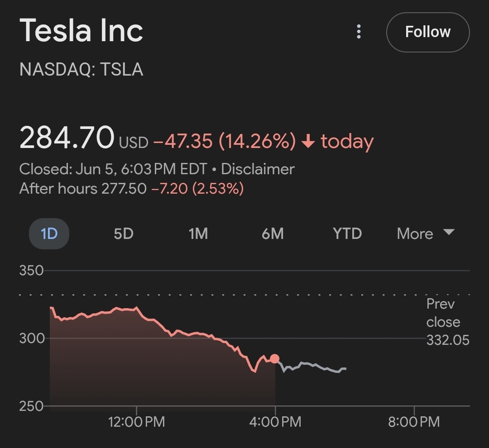Viewport: 489px width, 448px height.
Task: Click the Tesla Inc title heading
Action: pyautogui.click(x=81, y=31)
